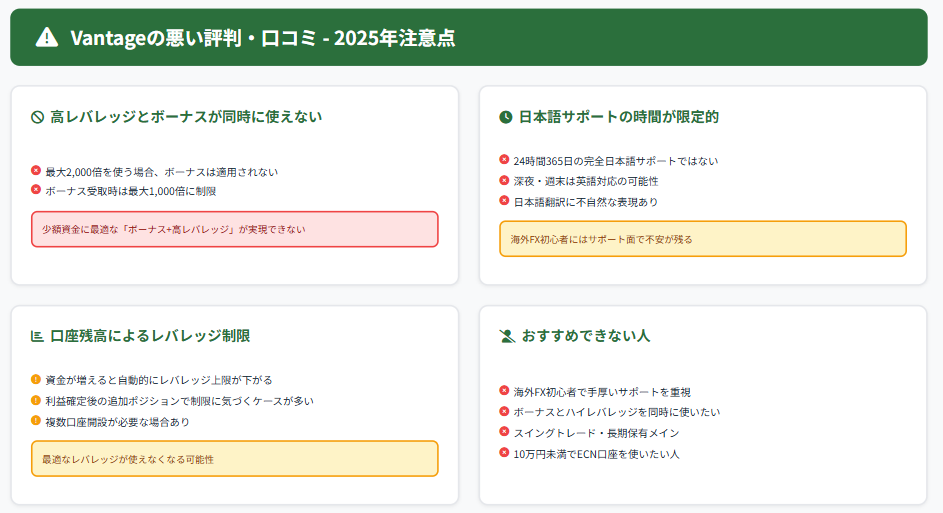Click red X icon beside 10万円未満でECN口座
The width and height of the screenshot is (943, 513).
[x=504, y=452]
